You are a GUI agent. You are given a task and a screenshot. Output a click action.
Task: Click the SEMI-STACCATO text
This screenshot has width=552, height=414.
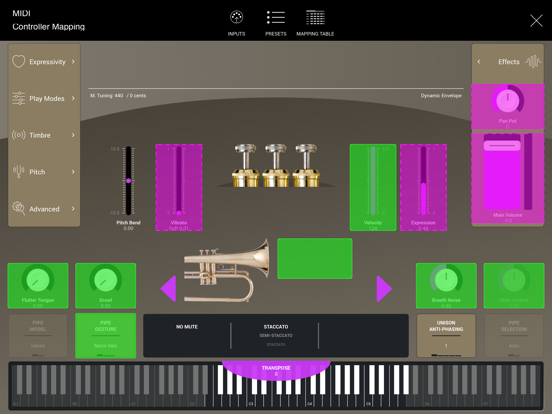tap(276, 335)
